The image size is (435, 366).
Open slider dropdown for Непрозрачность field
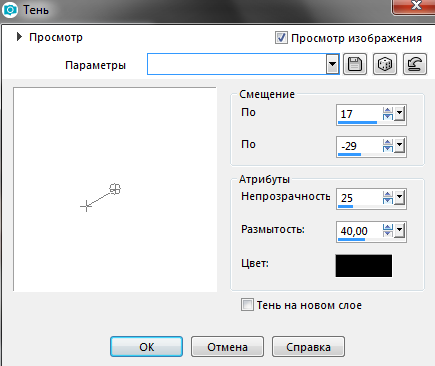coord(400,198)
